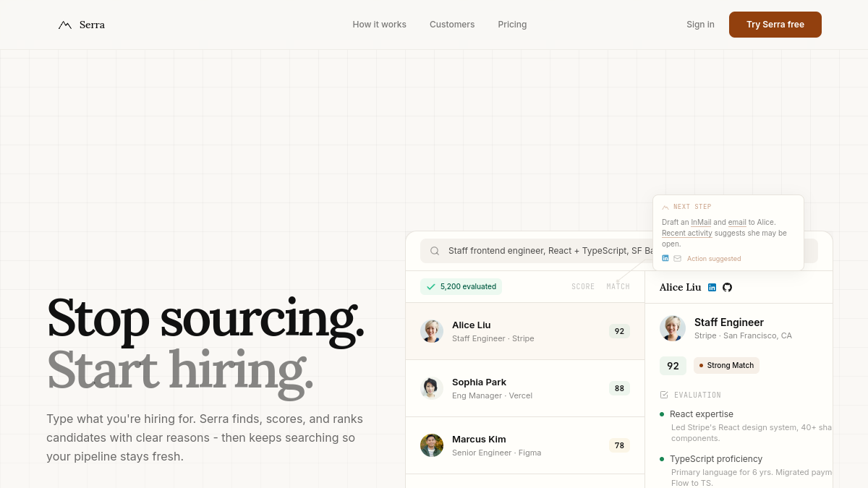This screenshot has width=868, height=488.
Task: Click the Serra mountain logo icon
Action: [x=65, y=25]
